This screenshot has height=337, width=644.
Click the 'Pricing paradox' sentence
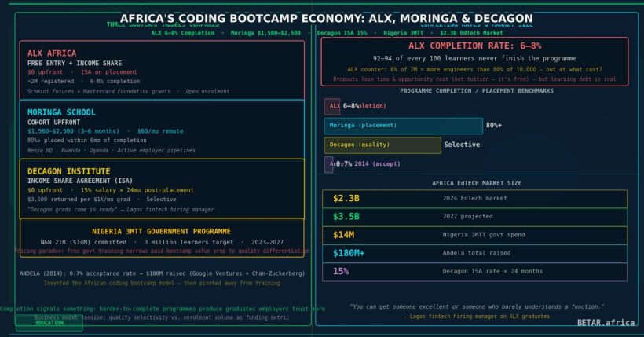tap(163, 251)
